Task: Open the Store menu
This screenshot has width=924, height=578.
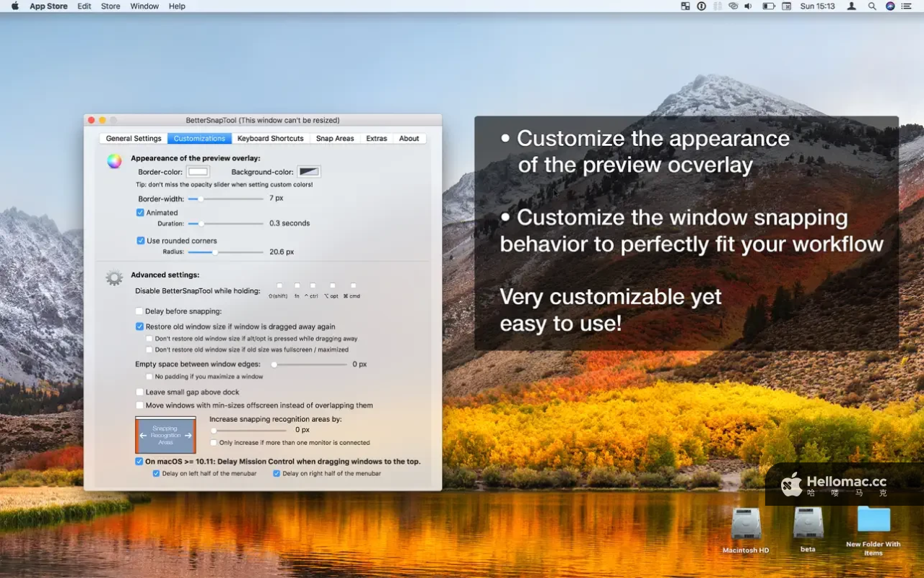Action: tap(110, 6)
